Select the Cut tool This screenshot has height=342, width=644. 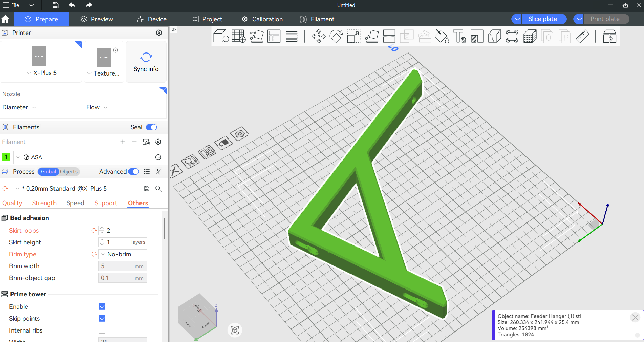[389, 36]
